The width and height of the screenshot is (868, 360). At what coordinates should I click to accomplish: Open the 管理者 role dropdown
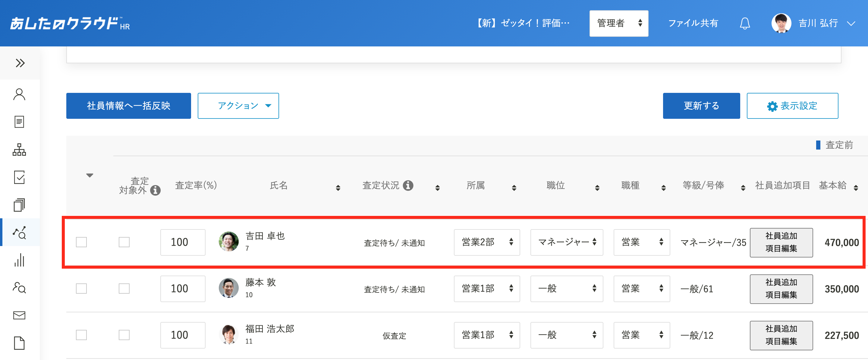click(619, 23)
